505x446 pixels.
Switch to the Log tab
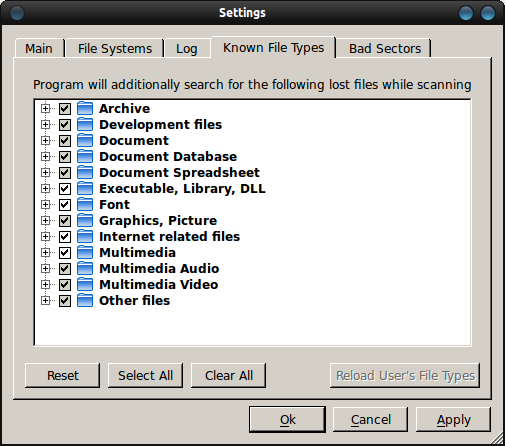click(187, 48)
